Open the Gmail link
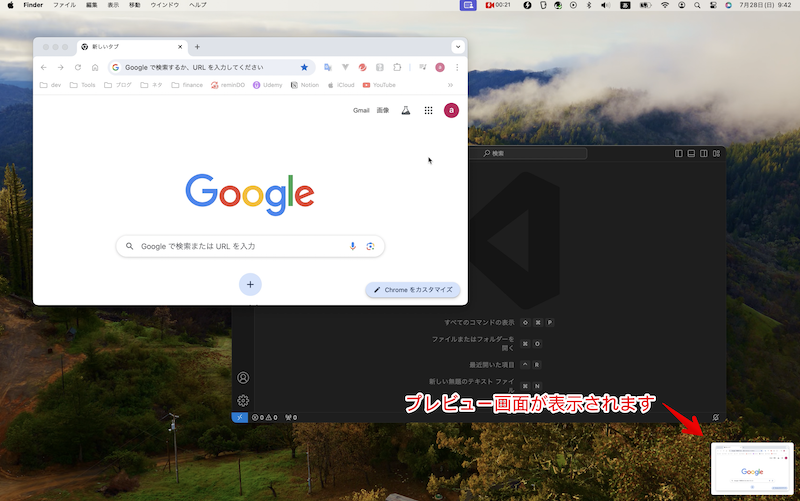The width and height of the screenshot is (800, 501). 361,111
